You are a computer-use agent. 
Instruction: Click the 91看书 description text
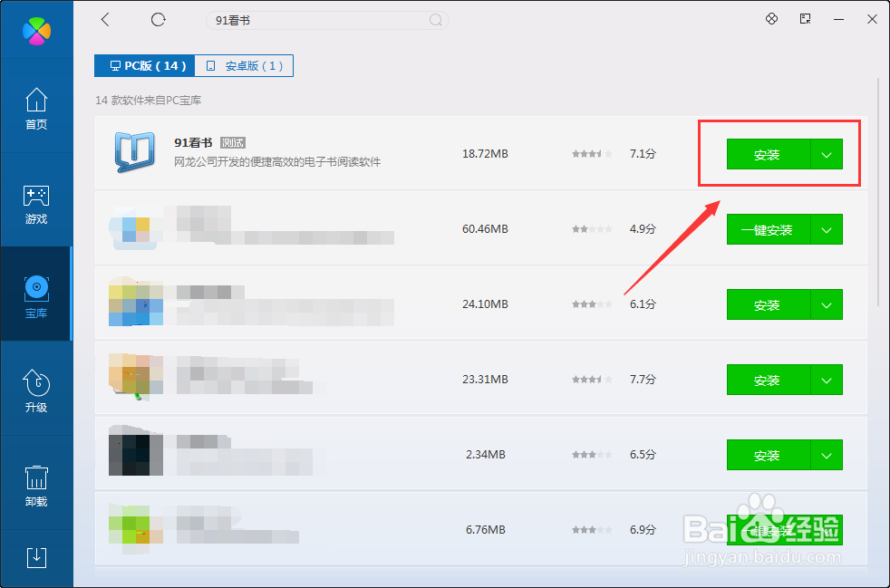click(x=277, y=162)
